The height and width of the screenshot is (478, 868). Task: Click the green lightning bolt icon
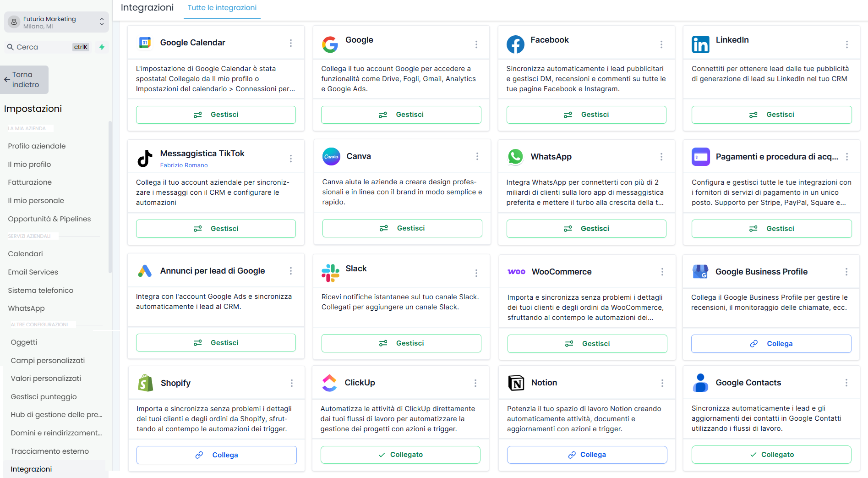(102, 47)
